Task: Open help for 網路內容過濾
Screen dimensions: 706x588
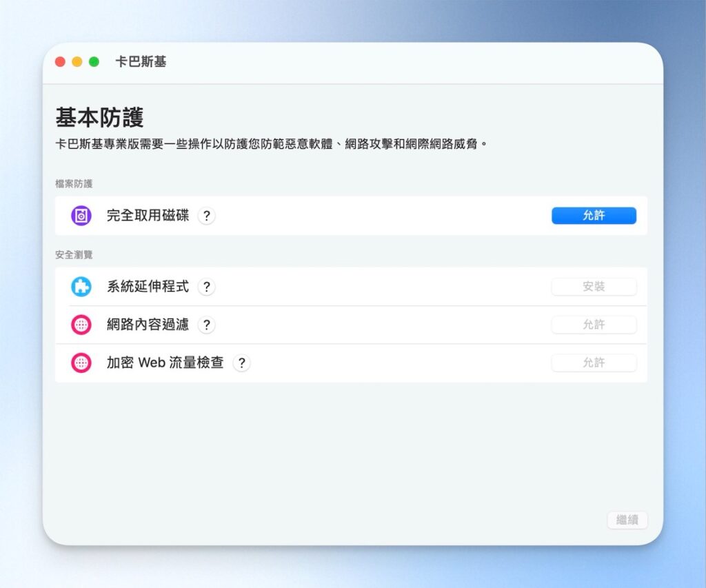Action: click(x=206, y=325)
